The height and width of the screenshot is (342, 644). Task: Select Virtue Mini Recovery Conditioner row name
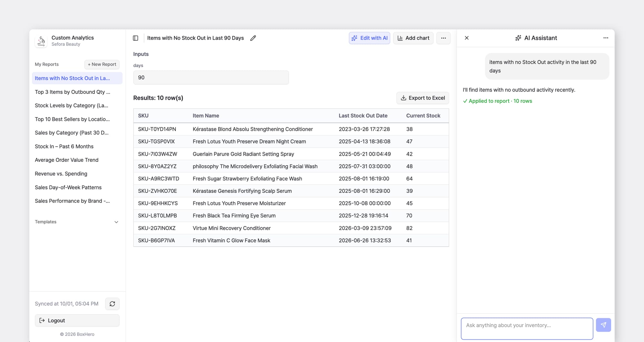pos(232,228)
